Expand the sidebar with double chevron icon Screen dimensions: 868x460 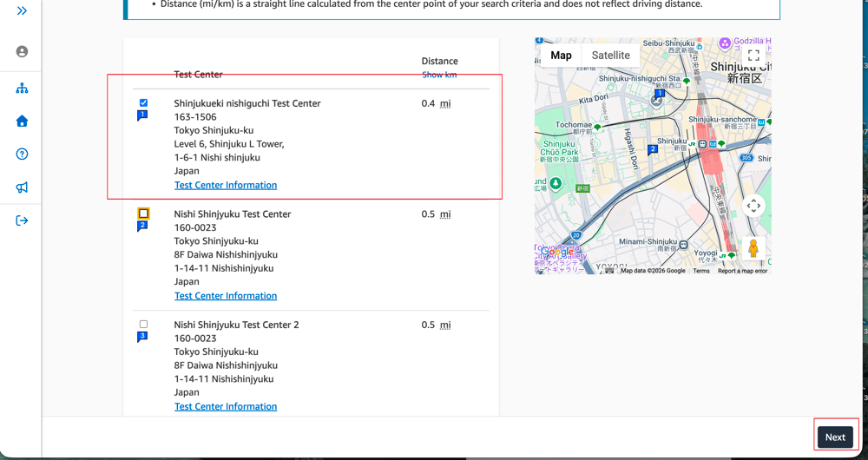coord(23,10)
